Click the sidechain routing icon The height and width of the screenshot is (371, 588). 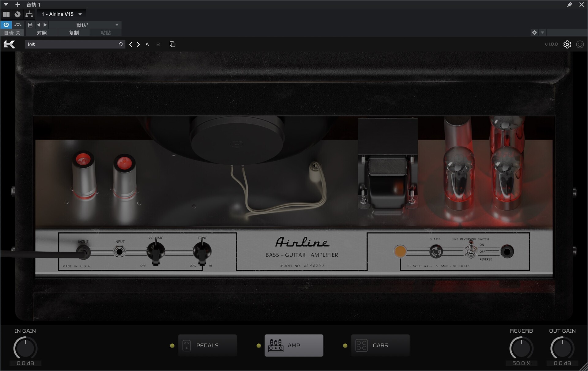point(29,14)
